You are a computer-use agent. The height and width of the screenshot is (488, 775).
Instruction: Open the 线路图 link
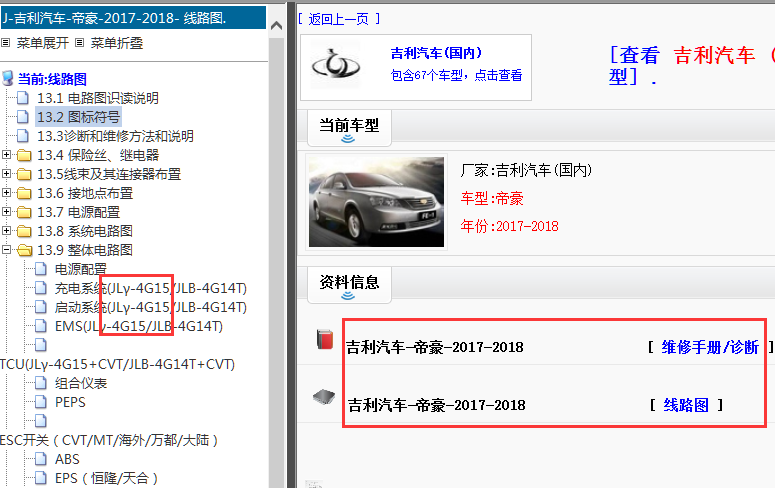coord(686,405)
